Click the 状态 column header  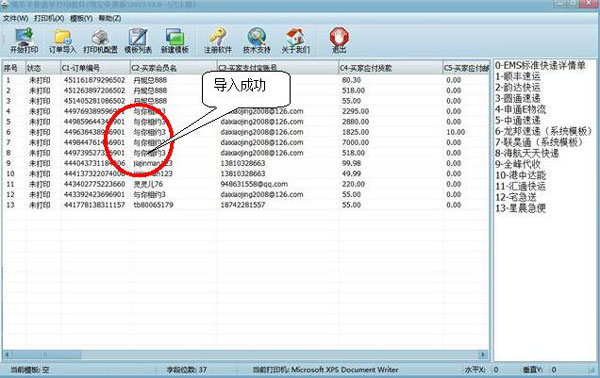(x=43, y=68)
